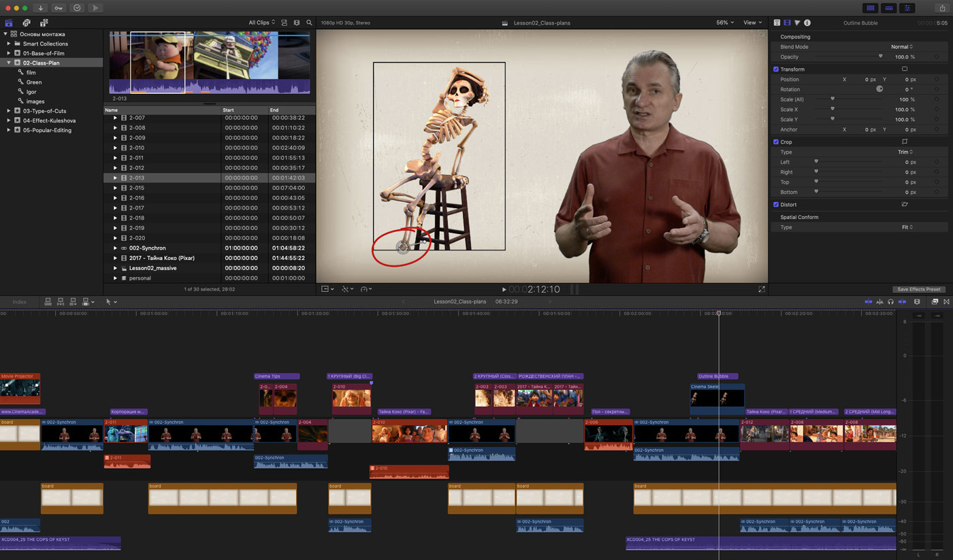
Task: Toggle Browser visibility in the toolbar
Action: click(870, 7)
